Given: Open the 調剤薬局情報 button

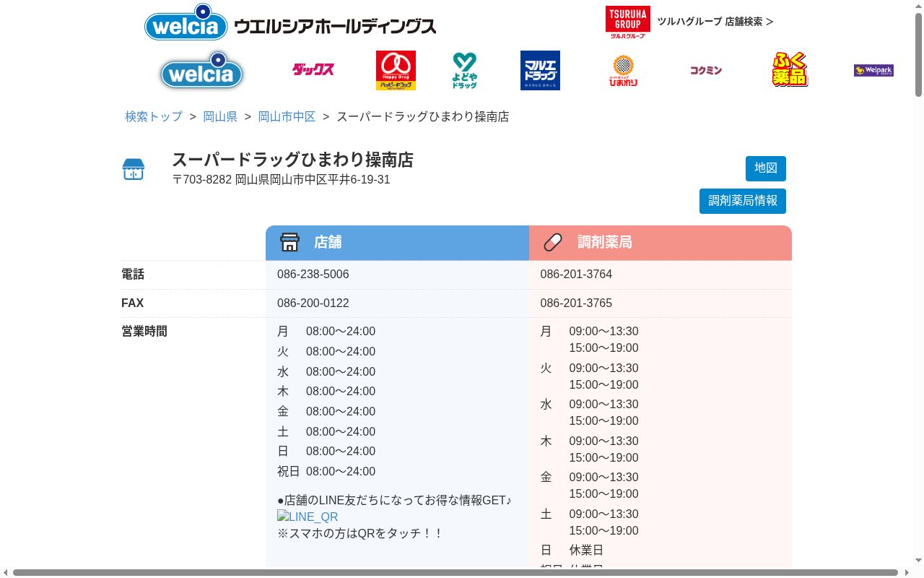Looking at the screenshot, I should click(x=743, y=201).
